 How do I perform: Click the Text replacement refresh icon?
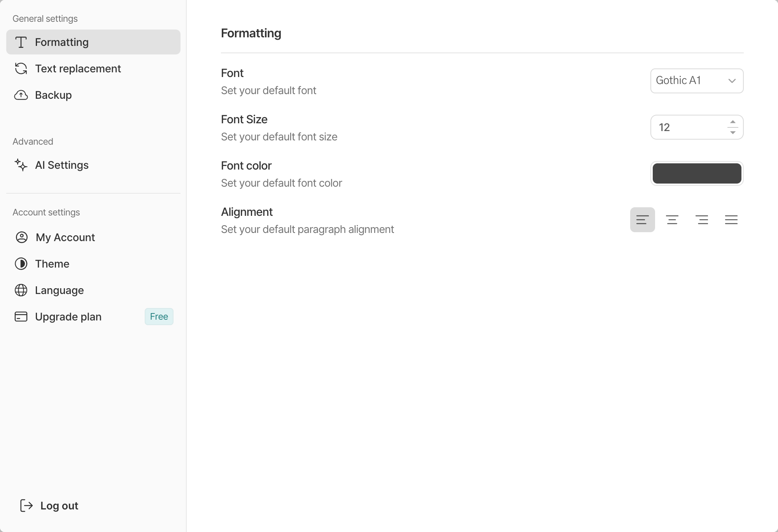click(x=21, y=68)
